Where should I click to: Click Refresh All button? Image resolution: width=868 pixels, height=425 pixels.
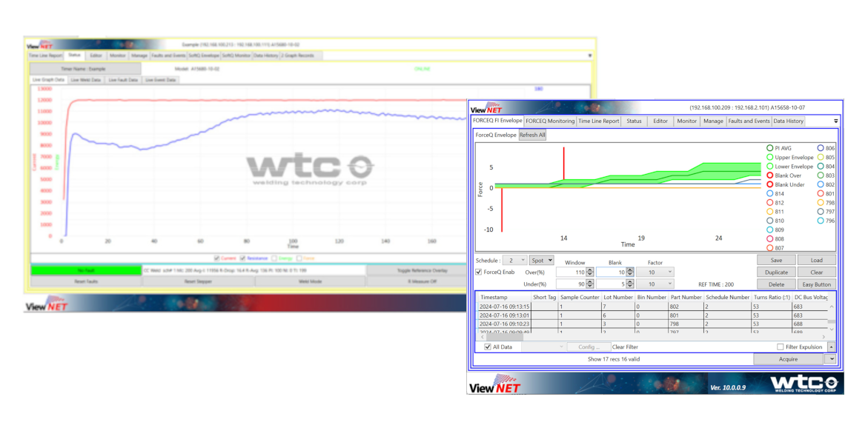tap(532, 135)
